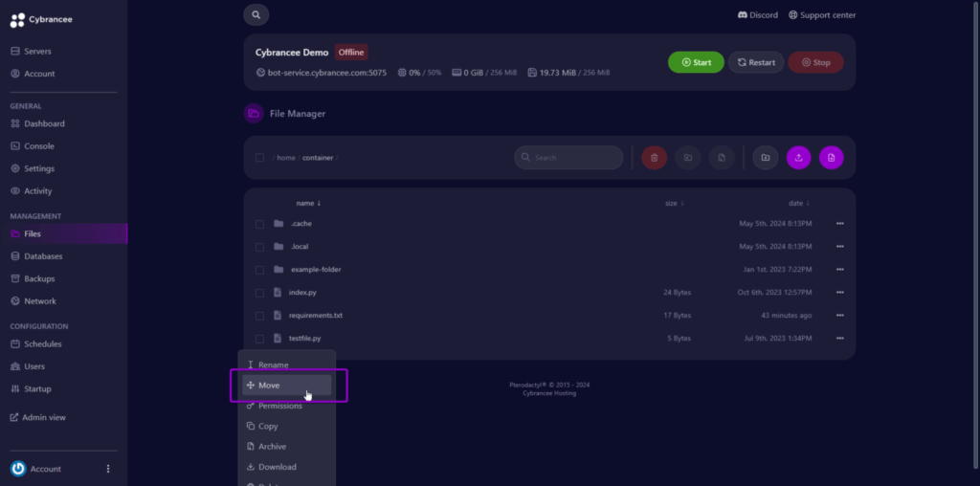Choose Permissions from the context menu
This screenshot has height=486, width=980.
point(287,406)
